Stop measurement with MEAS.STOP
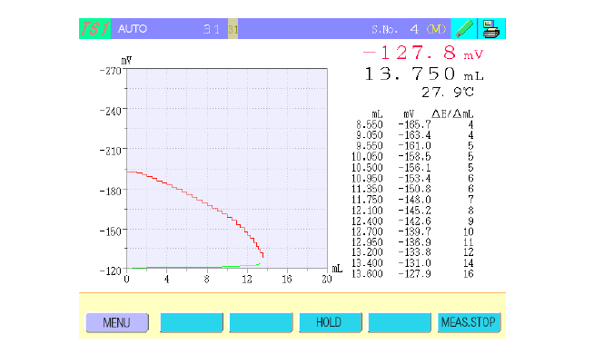This screenshot has width=594, height=364. 469,322
